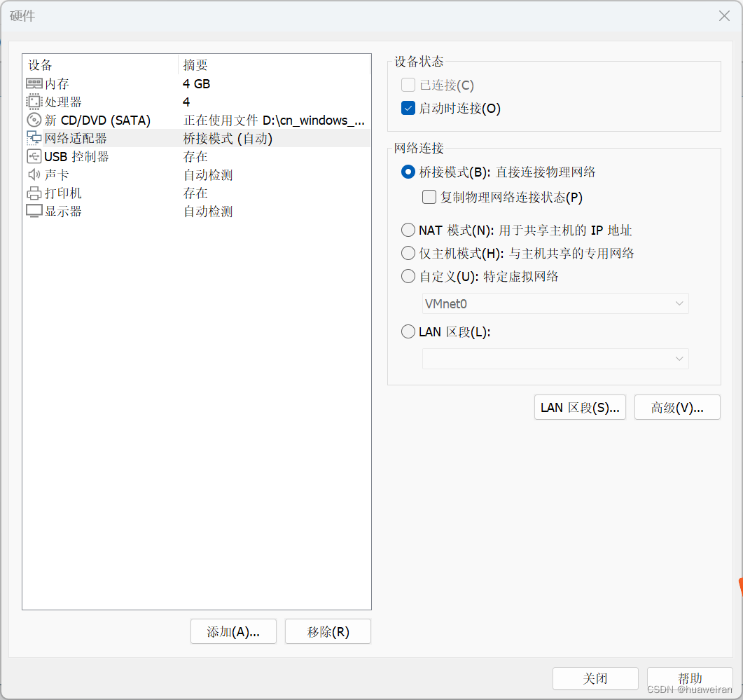
Task: Open the empty LAN 区段 dropdown
Action: [555, 359]
